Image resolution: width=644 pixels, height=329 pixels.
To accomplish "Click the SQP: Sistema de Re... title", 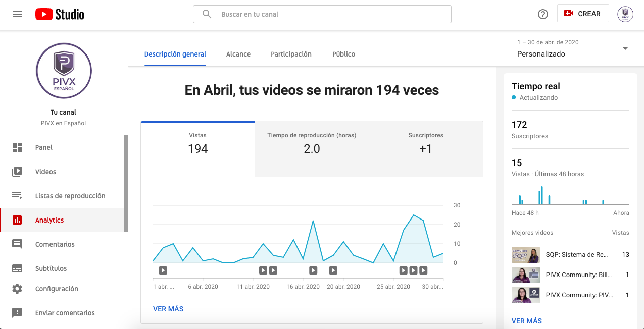I will pos(577,255).
